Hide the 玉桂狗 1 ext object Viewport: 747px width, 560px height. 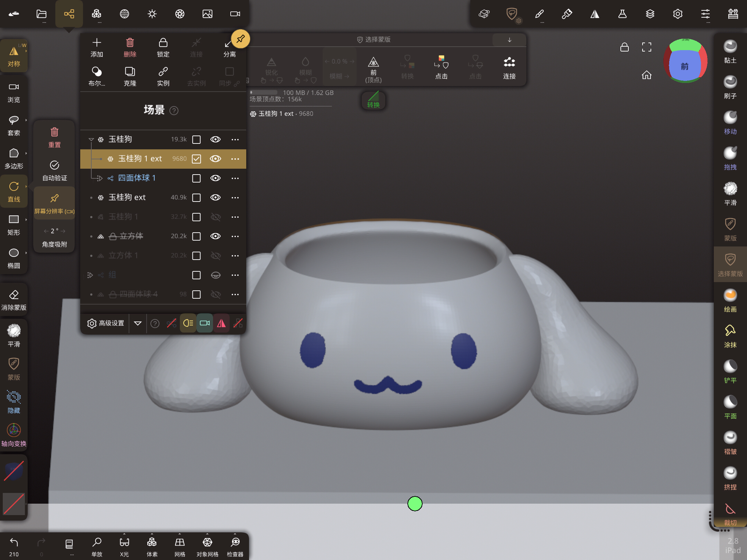pos(215,159)
